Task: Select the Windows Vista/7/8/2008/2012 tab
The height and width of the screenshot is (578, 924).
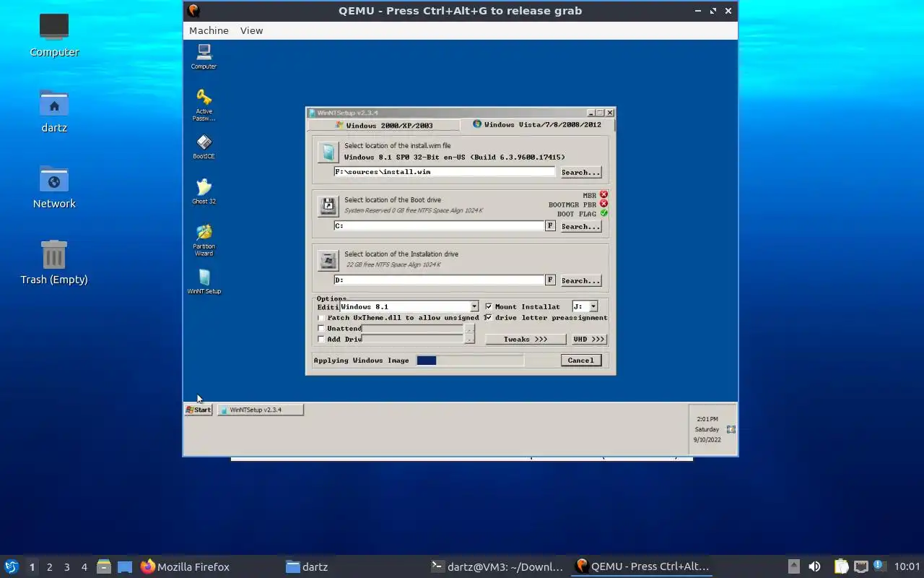Action: pos(537,124)
